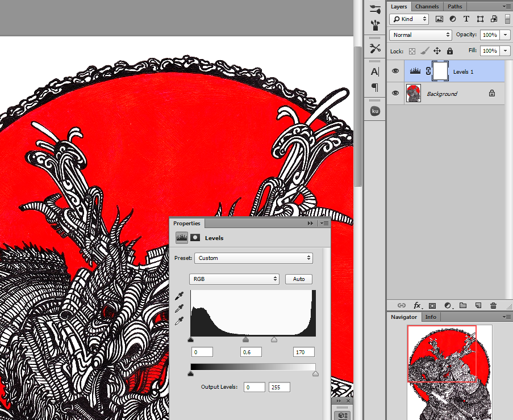Click the gamma field showing 0,6
513x420 pixels.
pyautogui.click(x=251, y=352)
